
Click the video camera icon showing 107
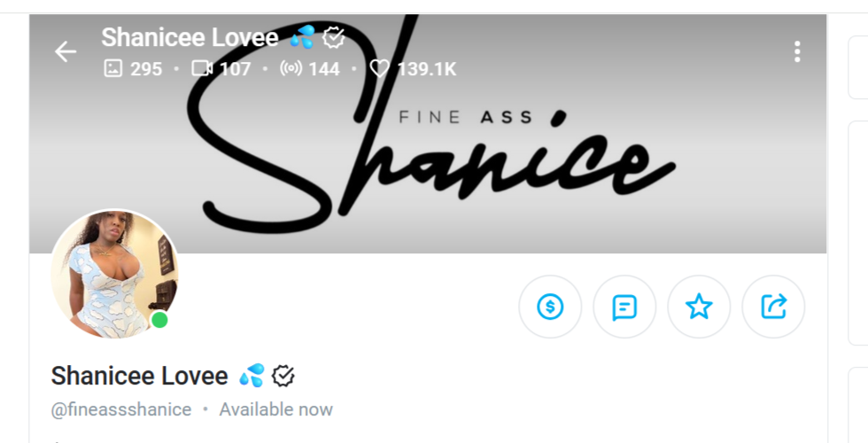201,68
